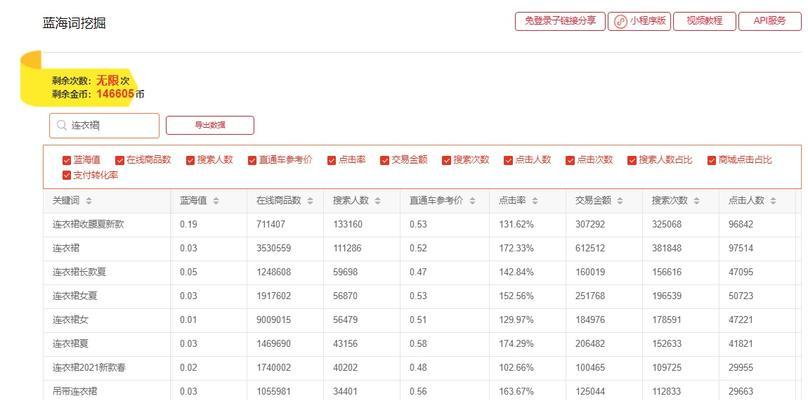This screenshot has width=808, height=400.
Task: Click the magnifier icon in search box
Action: 62,126
